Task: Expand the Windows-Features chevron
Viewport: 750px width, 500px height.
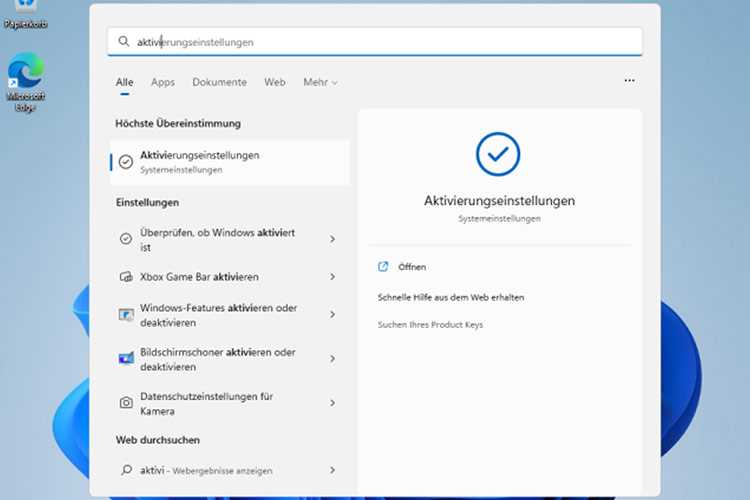Action: coord(332,314)
